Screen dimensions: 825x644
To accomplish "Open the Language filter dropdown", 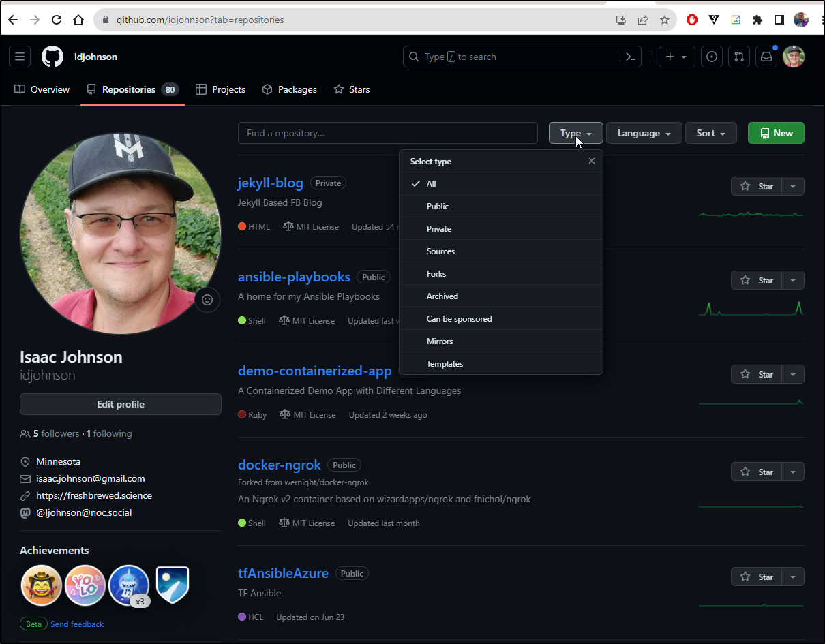I will click(644, 133).
